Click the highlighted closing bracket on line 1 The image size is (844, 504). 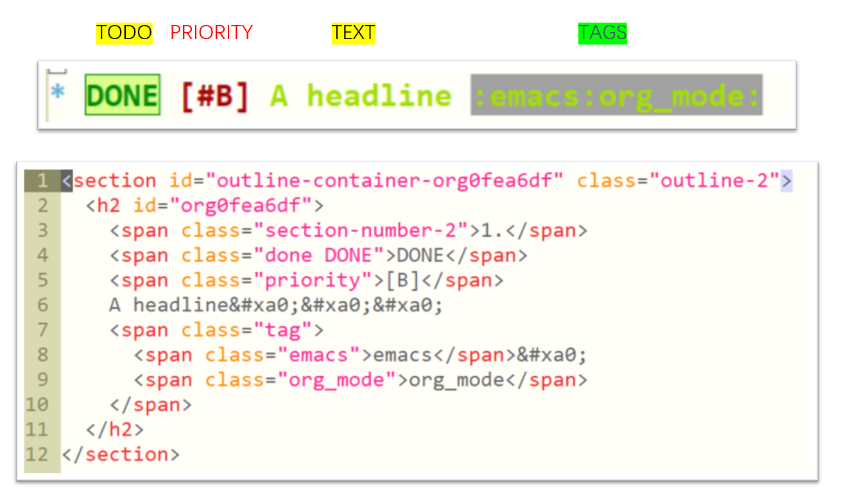click(786, 181)
